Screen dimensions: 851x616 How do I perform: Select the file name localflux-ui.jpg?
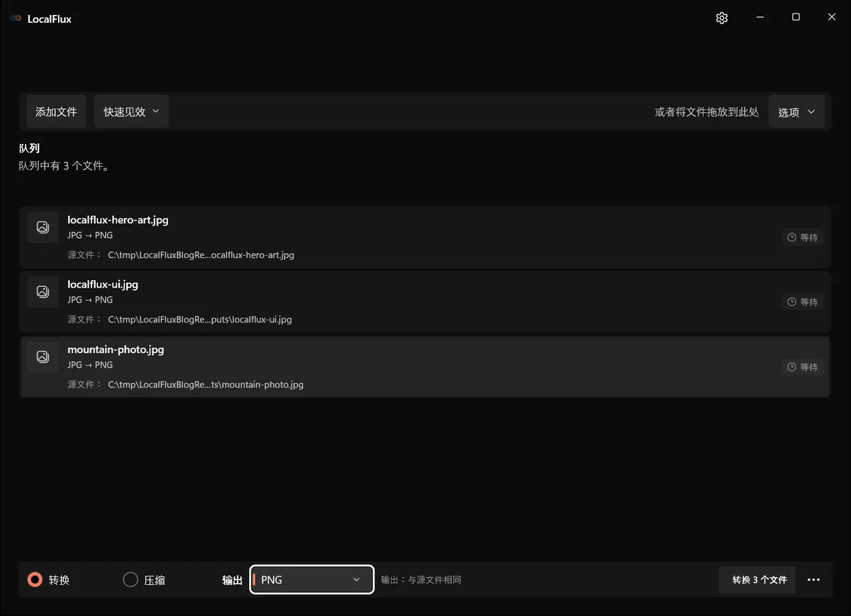coord(103,284)
